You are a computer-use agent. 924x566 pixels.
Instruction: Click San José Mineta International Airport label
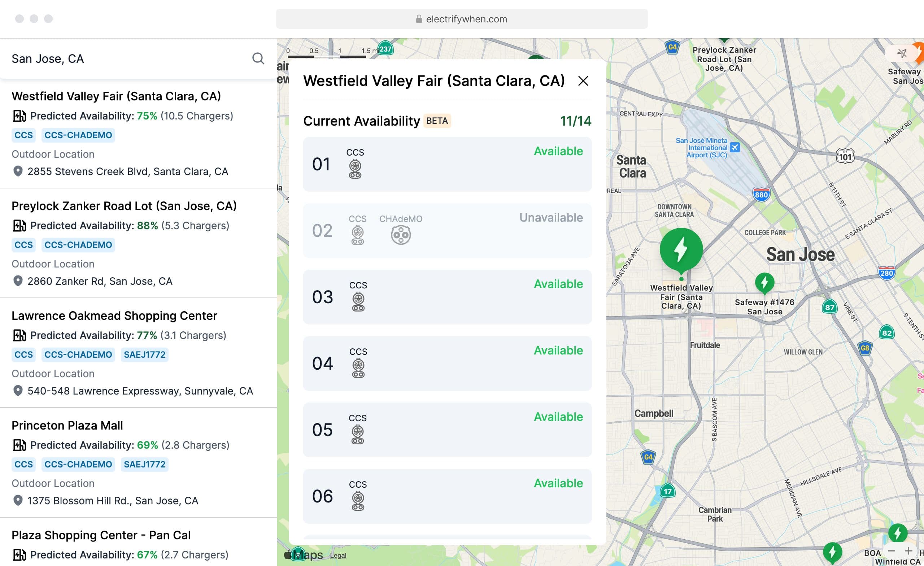pos(702,147)
